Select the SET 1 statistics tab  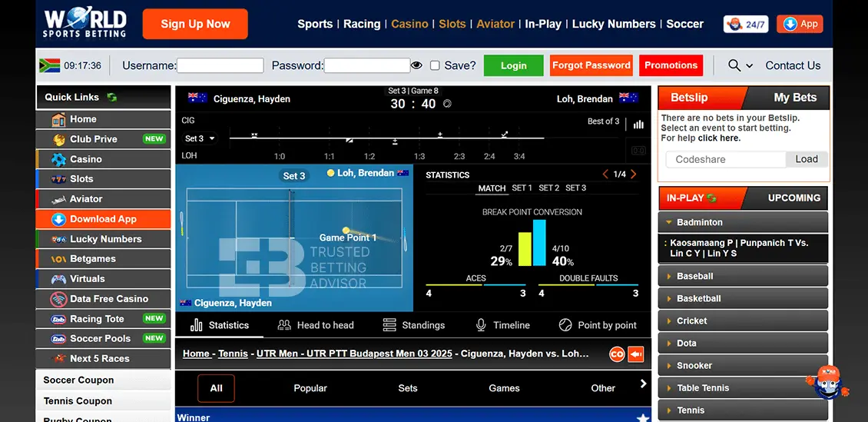point(522,188)
